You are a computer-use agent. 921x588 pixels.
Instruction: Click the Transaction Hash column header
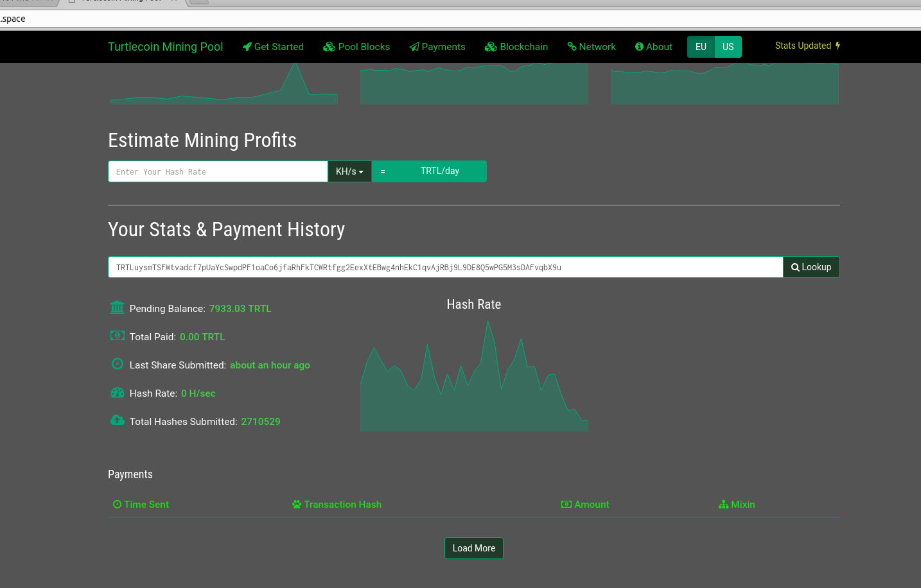[x=337, y=505]
